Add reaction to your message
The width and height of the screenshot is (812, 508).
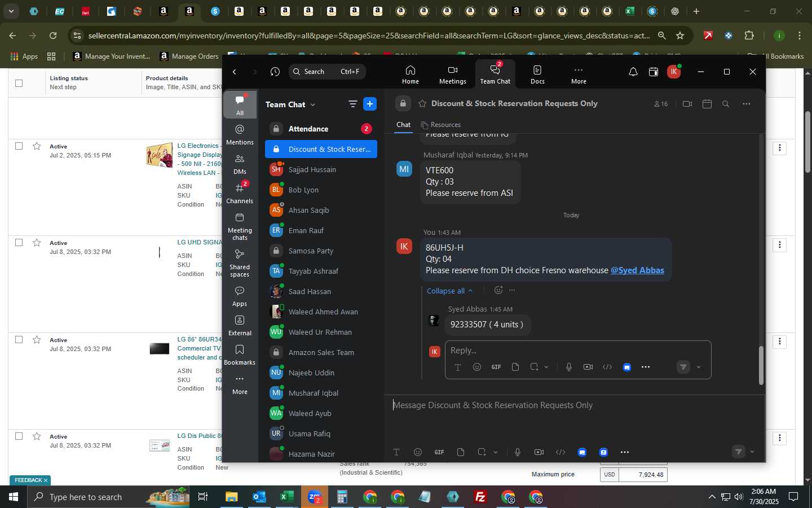click(x=498, y=290)
